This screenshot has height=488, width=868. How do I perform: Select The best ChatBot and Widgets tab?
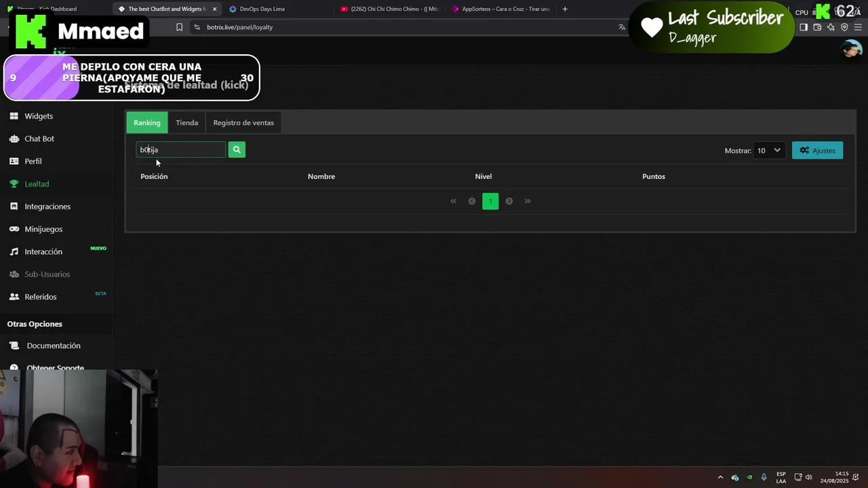point(166,9)
